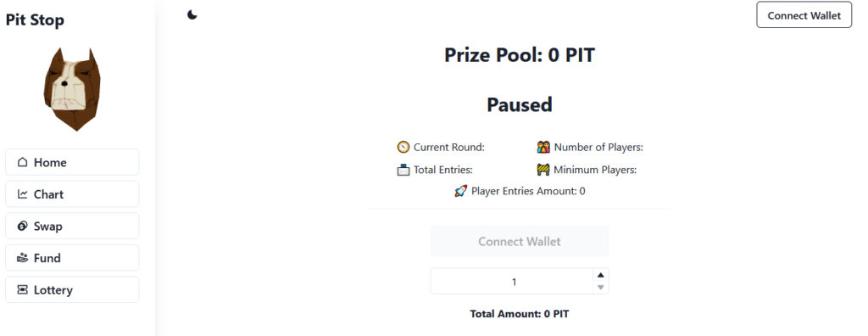Click the pit bull dog logo

[73, 89]
